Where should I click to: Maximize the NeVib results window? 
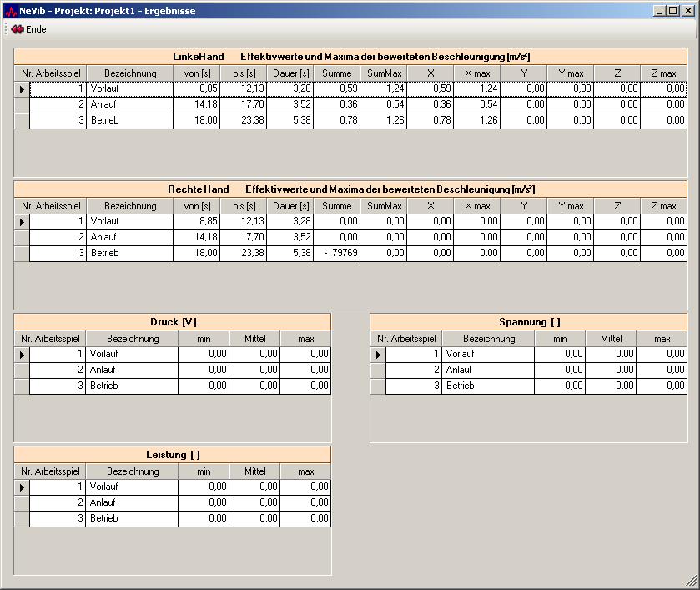[x=672, y=10]
